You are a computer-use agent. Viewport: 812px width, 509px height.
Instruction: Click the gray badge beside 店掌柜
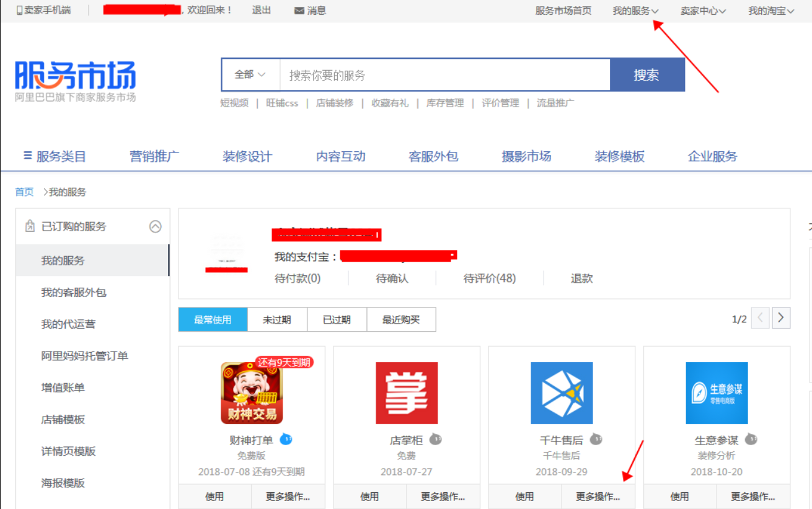[x=435, y=440]
